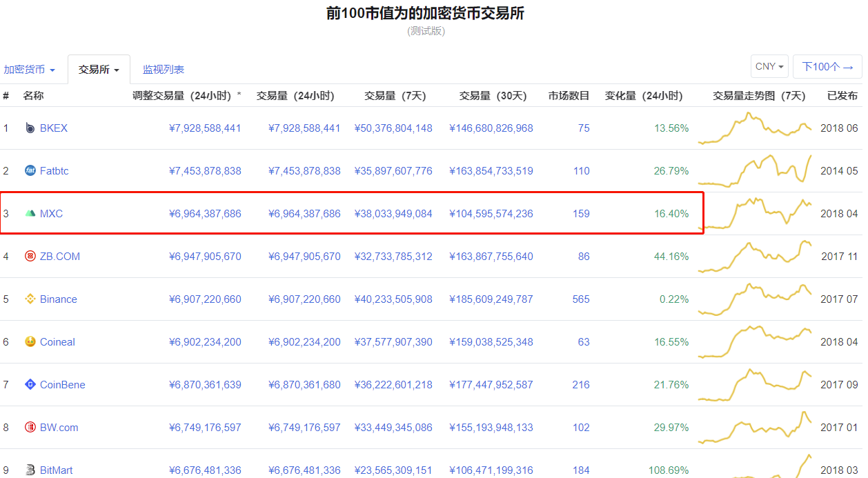Open the CNY currency selector

[769, 67]
